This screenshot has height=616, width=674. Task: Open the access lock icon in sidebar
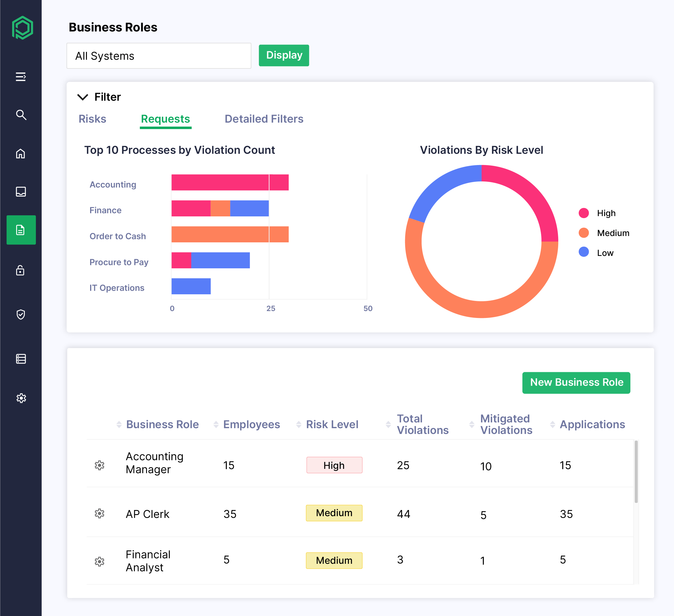[21, 271]
